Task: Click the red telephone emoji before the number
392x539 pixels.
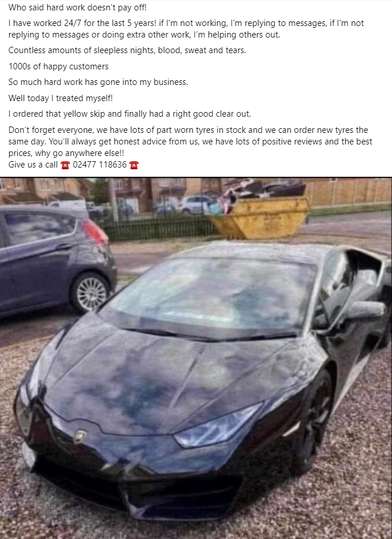Action: 65,165
